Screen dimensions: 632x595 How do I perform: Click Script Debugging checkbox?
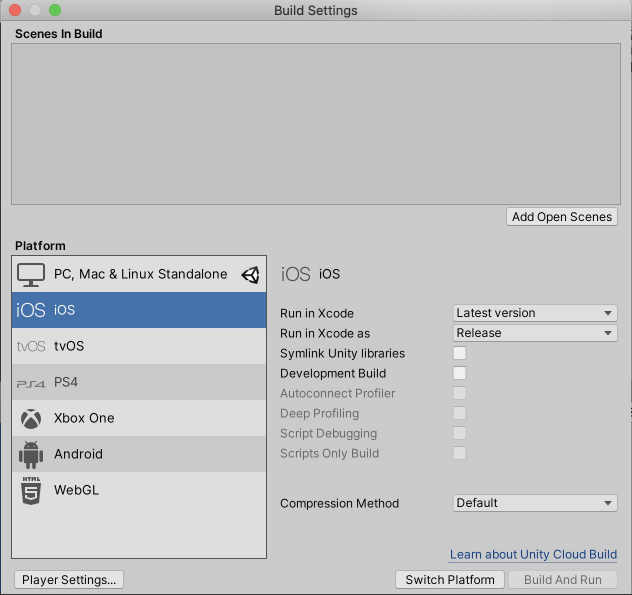click(x=459, y=433)
